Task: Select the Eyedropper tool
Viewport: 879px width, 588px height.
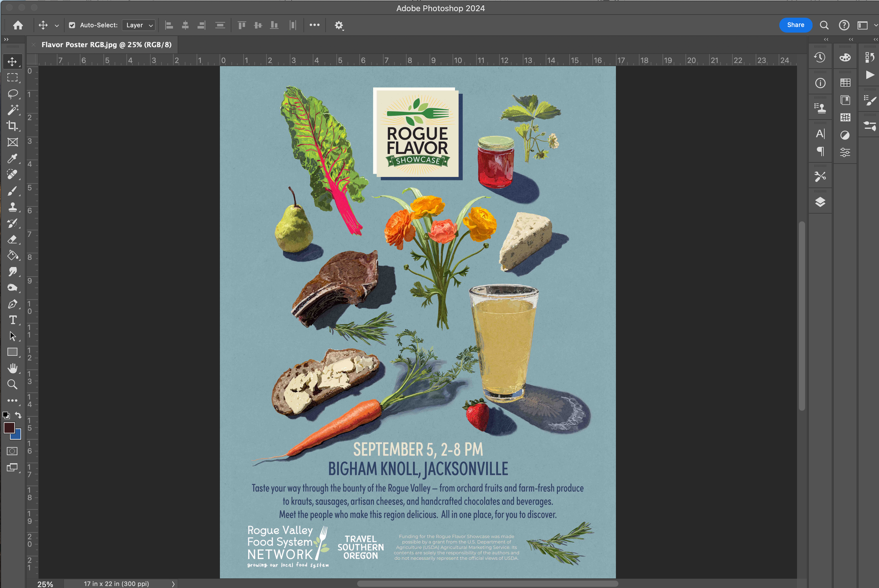Action: (x=12, y=158)
